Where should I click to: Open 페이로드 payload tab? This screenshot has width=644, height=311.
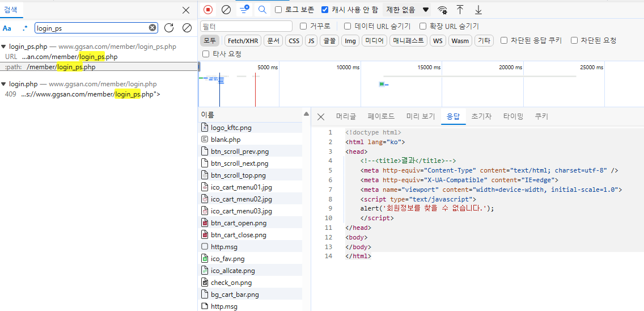click(381, 116)
